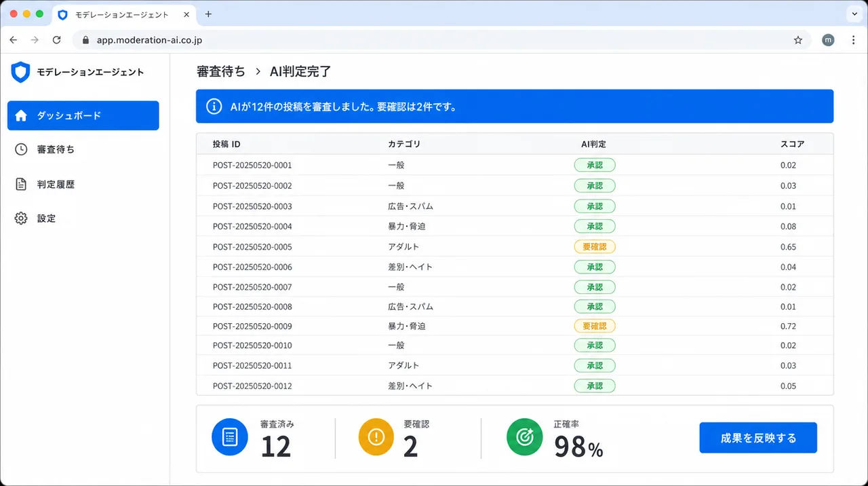Click score 0.08 in the table

[x=788, y=227]
